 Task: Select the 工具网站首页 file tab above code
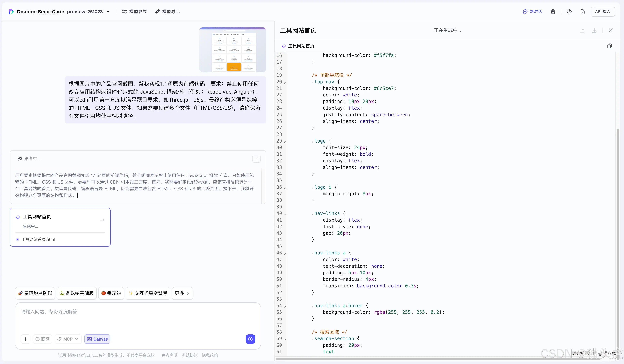click(x=301, y=46)
